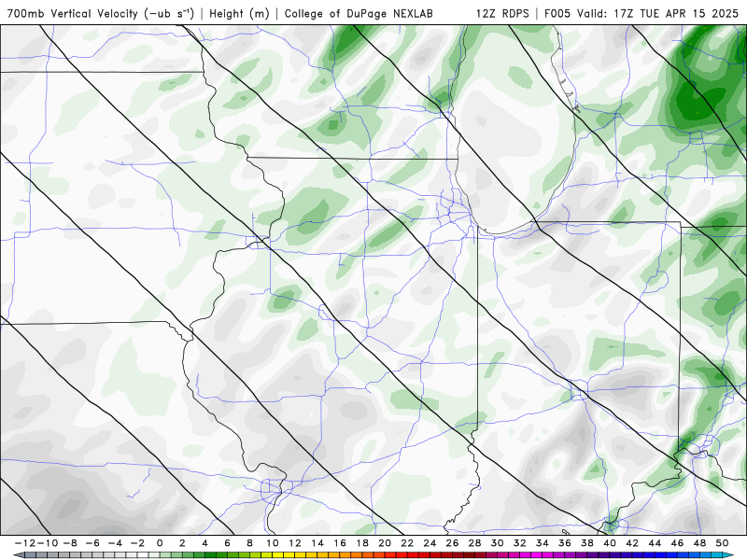Image resolution: width=747 pixels, height=560 pixels.
Task: Click the '16' color scale label
Action: [340, 543]
